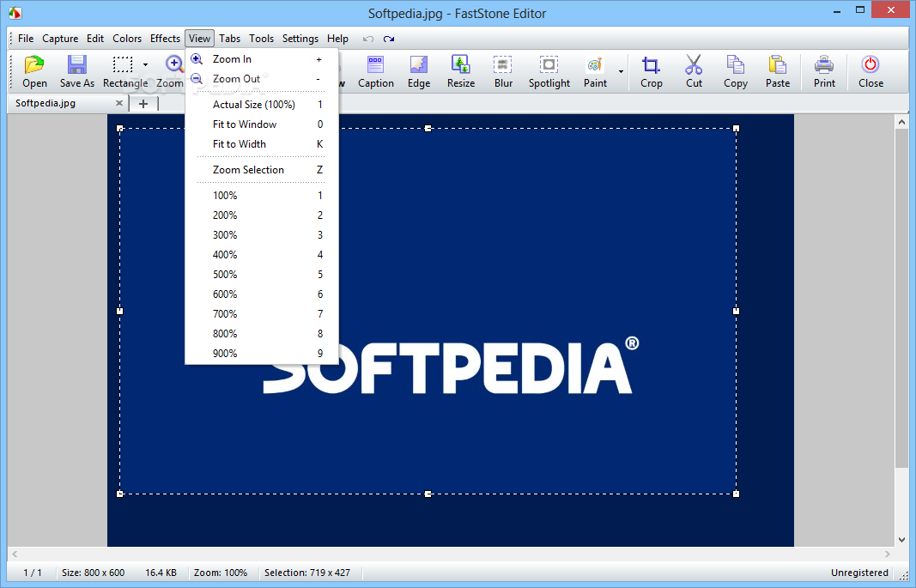Click the Unregistered status label

tap(859, 573)
